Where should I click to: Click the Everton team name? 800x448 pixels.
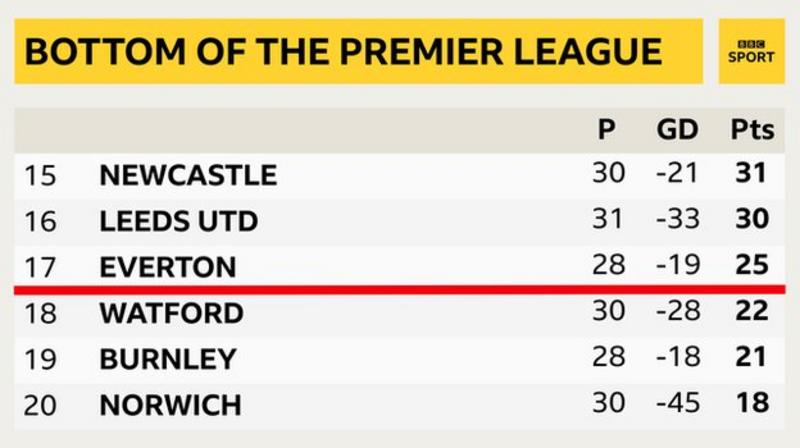pyautogui.click(x=168, y=267)
